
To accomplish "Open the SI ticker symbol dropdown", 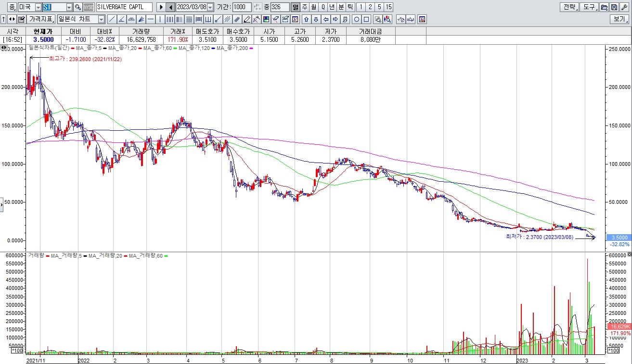I will coord(69,7).
